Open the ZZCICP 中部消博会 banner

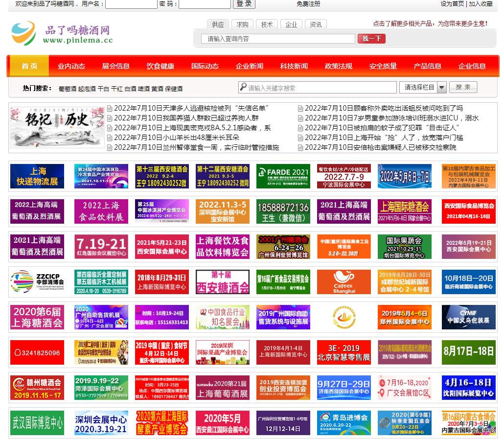[x=37, y=282]
